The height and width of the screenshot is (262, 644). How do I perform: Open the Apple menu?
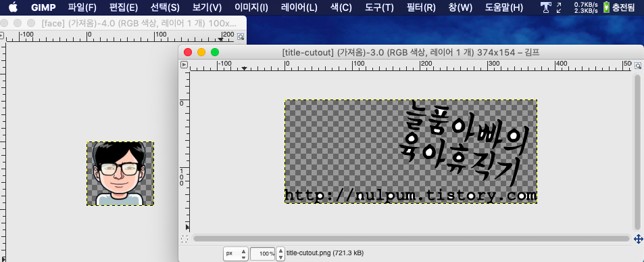click(x=13, y=7)
